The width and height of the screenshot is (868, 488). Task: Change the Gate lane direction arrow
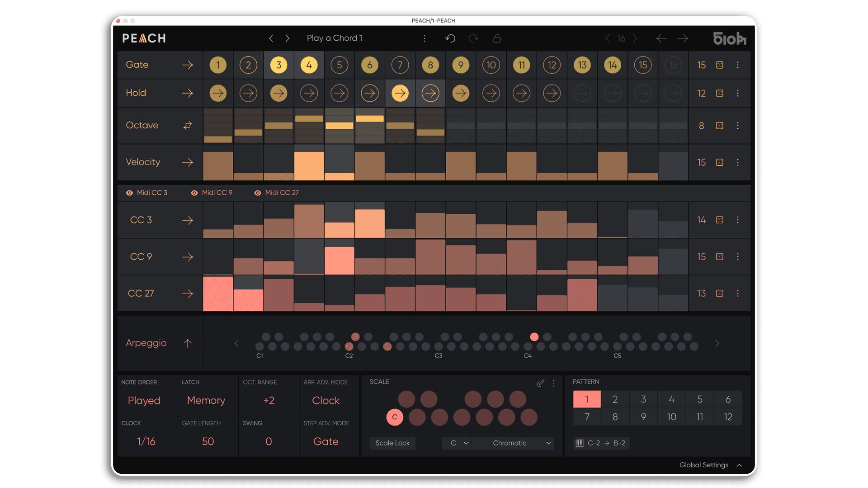click(x=188, y=65)
